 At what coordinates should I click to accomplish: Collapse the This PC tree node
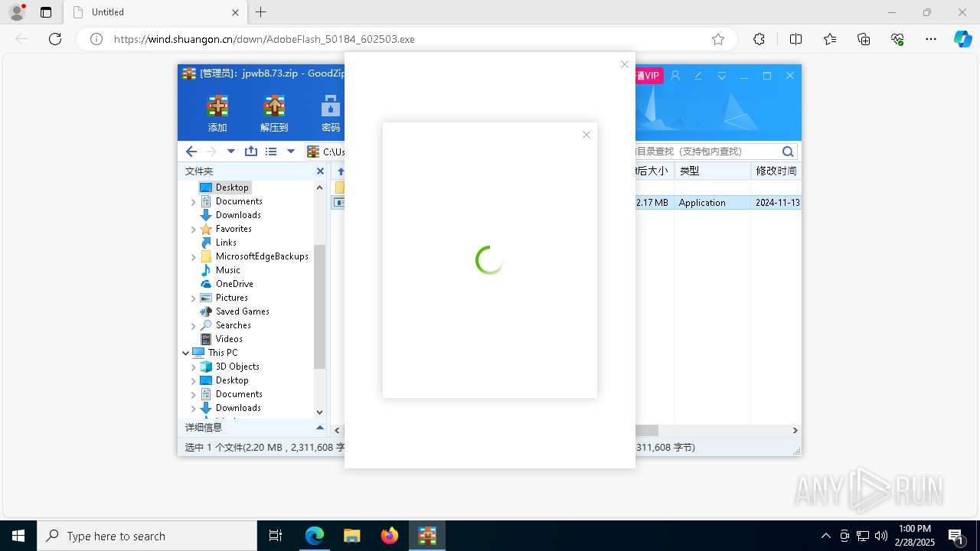pos(186,353)
